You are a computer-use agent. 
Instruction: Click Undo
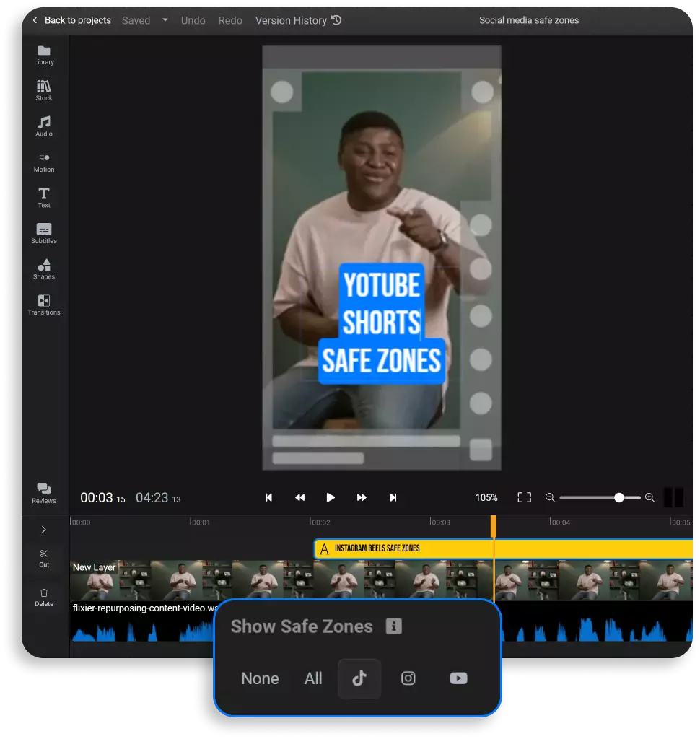pyautogui.click(x=193, y=20)
